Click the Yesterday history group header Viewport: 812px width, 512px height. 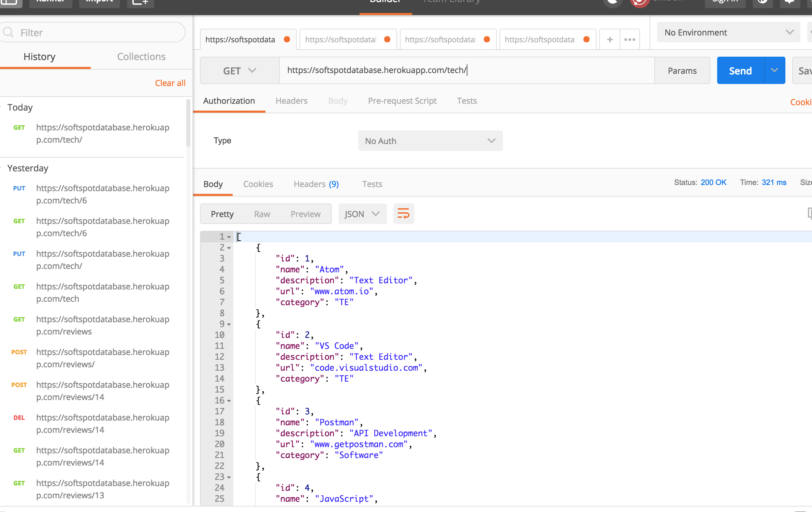click(28, 168)
